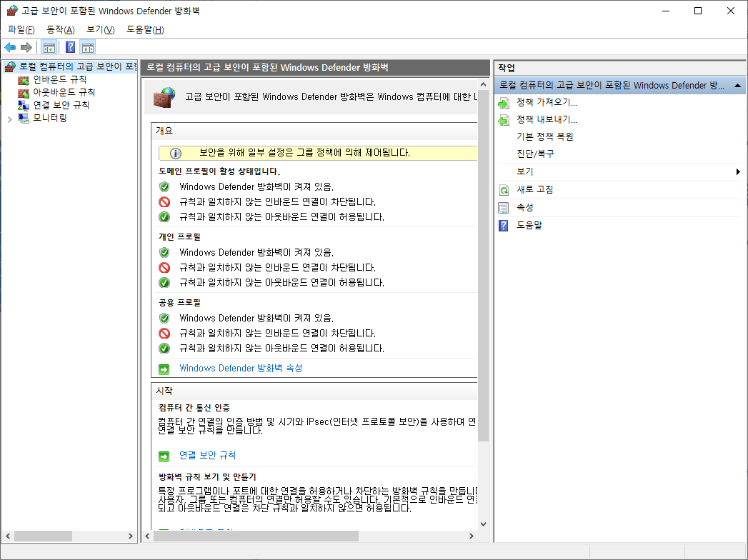Click the center pane horizontal scrollbar thumb
This screenshot has height=560, width=748.
(256, 536)
